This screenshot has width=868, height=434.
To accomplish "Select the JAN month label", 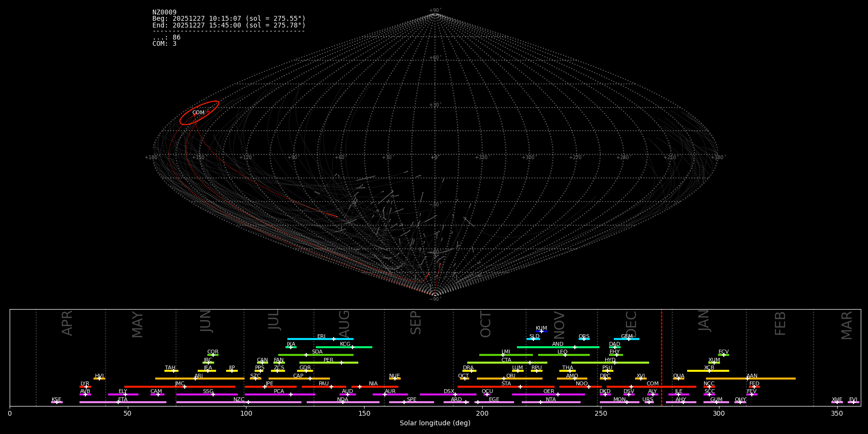I will (x=704, y=321).
